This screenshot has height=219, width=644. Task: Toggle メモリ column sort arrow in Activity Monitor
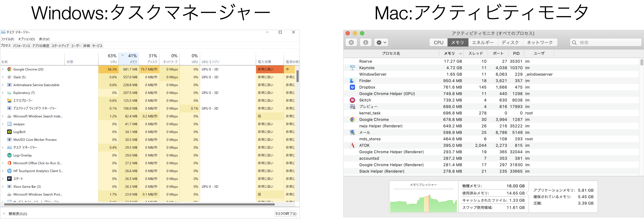(x=460, y=53)
